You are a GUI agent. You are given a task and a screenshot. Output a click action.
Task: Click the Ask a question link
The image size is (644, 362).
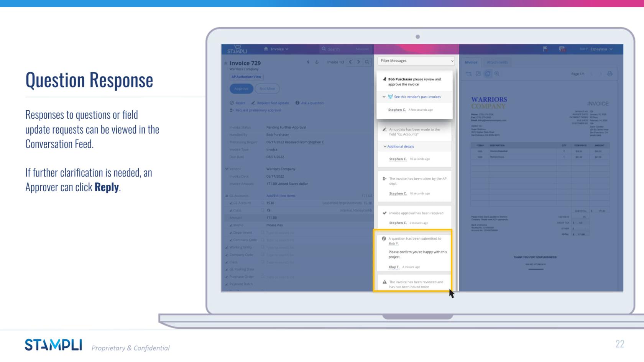pos(312,103)
